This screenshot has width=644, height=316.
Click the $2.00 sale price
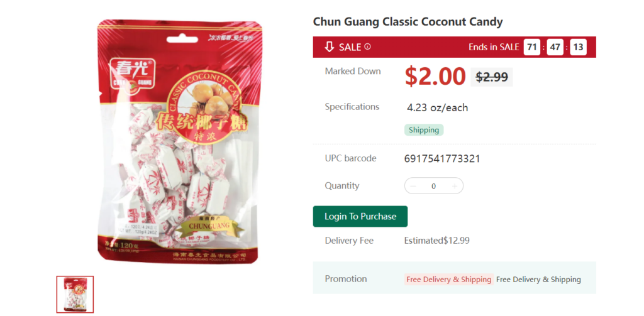[435, 77]
